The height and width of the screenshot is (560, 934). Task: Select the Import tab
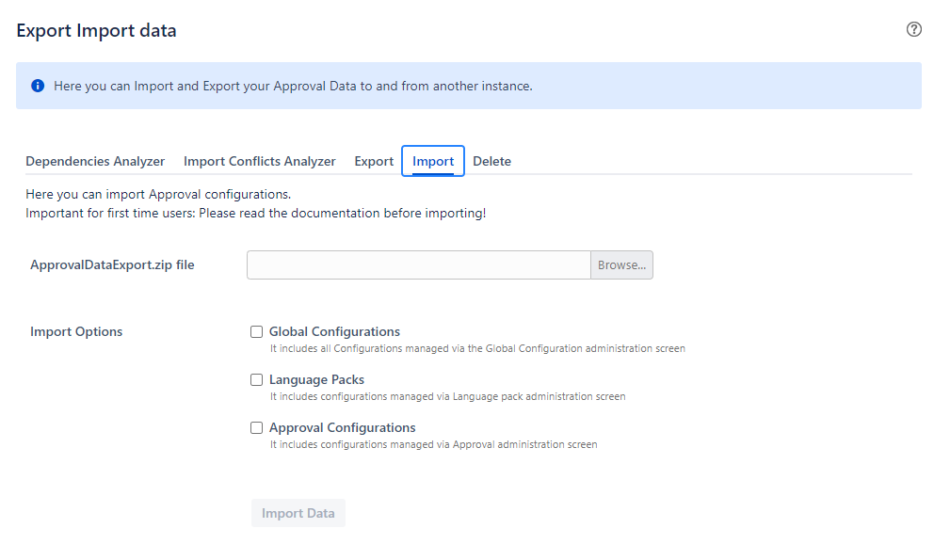pos(433,162)
